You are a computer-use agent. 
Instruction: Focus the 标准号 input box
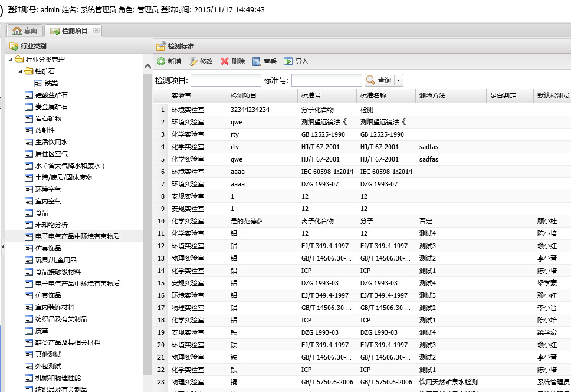point(326,80)
